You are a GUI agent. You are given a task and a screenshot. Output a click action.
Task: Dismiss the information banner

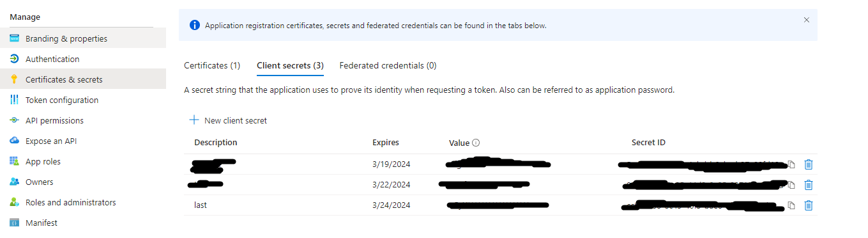807,20
